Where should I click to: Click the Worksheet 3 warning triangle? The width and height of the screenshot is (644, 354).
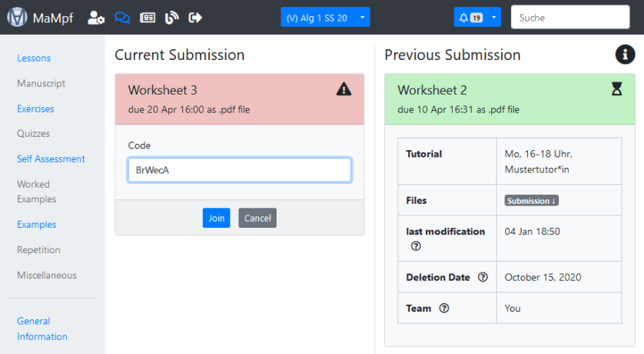click(x=344, y=90)
